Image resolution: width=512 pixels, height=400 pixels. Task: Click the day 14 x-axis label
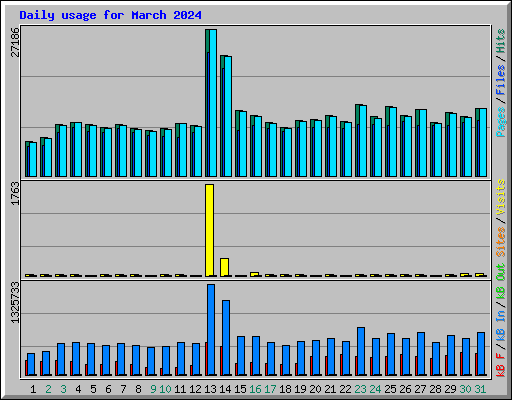tap(225, 389)
